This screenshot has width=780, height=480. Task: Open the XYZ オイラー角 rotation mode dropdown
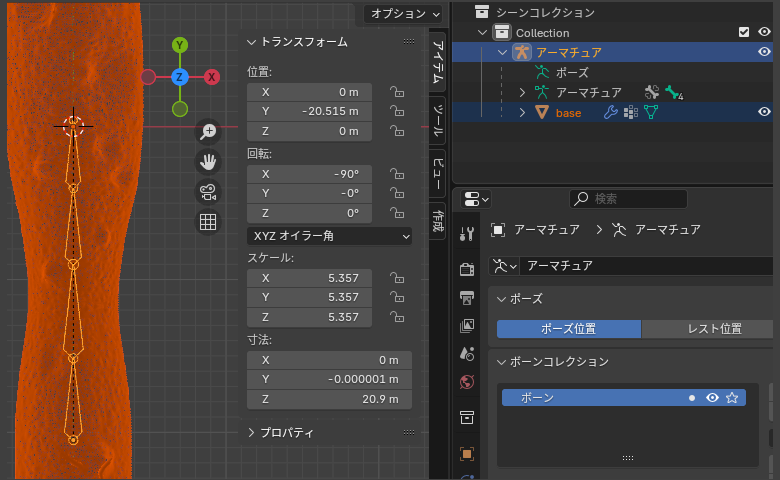[x=329, y=236]
